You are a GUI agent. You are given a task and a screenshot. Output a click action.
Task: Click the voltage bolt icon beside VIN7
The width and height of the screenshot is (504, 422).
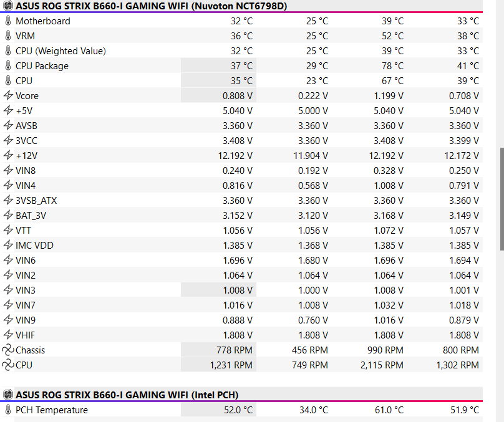point(8,305)
